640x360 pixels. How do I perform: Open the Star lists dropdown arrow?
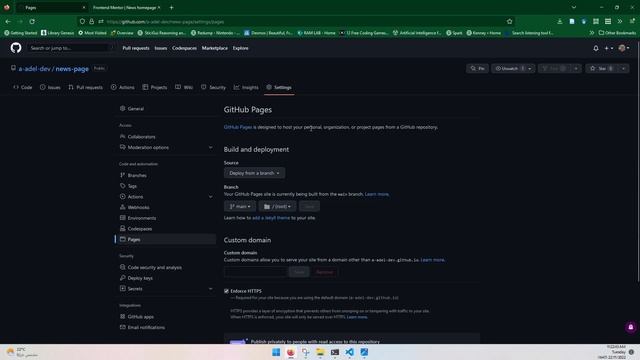tap(624, 69)
